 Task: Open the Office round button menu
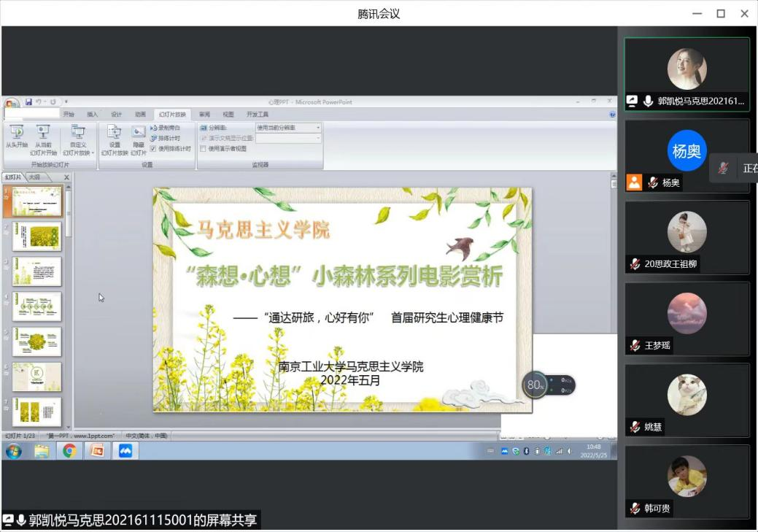11,104
